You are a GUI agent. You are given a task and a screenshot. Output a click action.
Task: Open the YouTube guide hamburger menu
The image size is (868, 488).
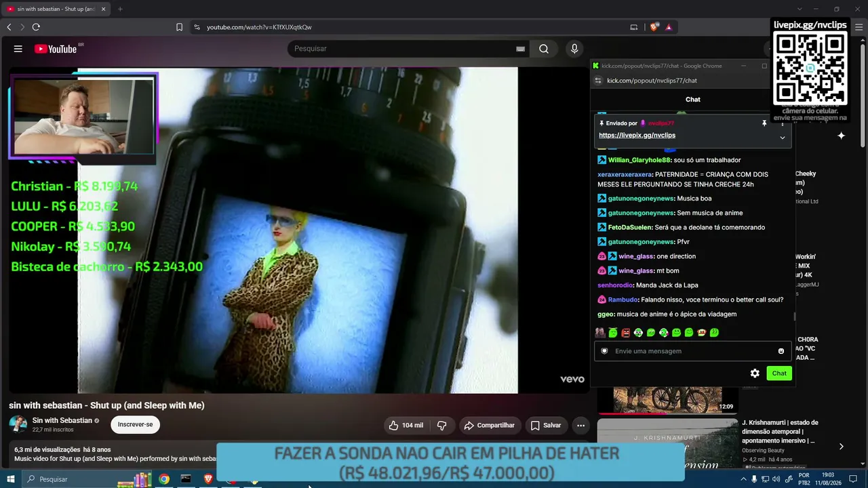pyautogui.click(x=18, y=49)
